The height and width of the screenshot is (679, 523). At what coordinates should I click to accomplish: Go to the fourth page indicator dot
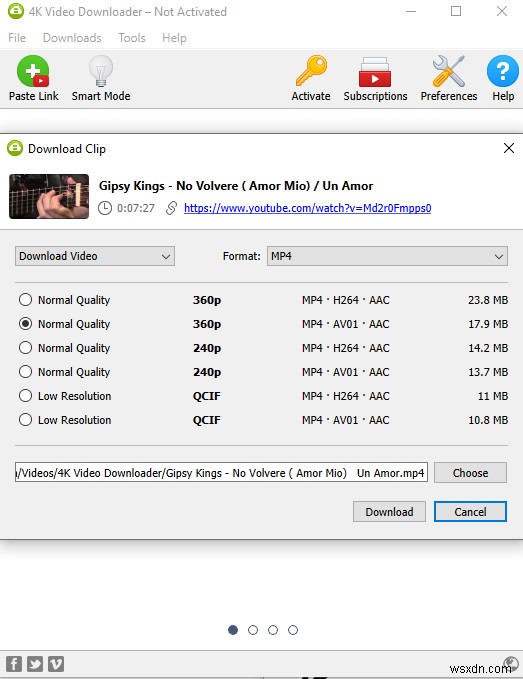[x=293, y=630]
